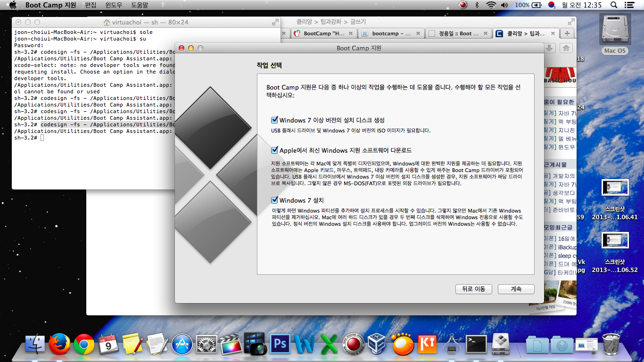Open the Downloads folder stack in Dock
The width and height of the screenshot is (644, 362).
[561, 345]
